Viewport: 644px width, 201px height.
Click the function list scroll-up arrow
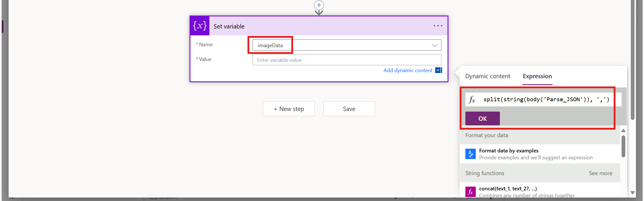[x=623, y=131]
